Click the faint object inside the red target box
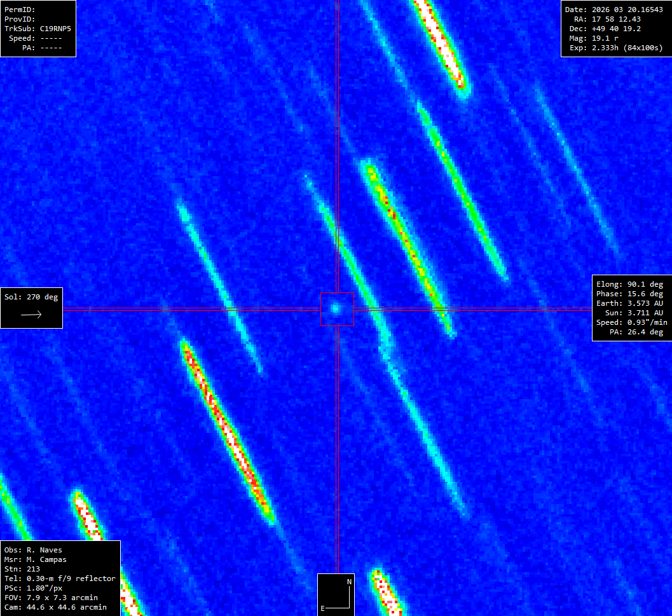 pyautogui.click(x=336, y=309)
